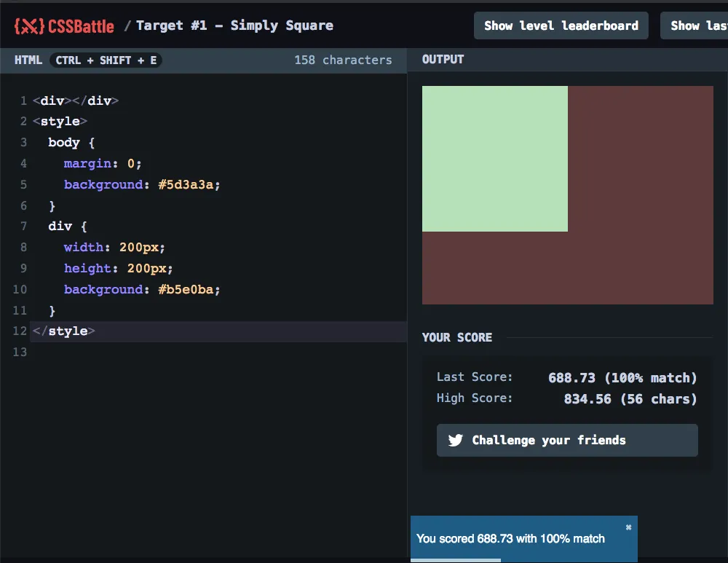728x563 pixels.
Task: Click the CSSBattle logo icon
Action: tap(29, 26)
